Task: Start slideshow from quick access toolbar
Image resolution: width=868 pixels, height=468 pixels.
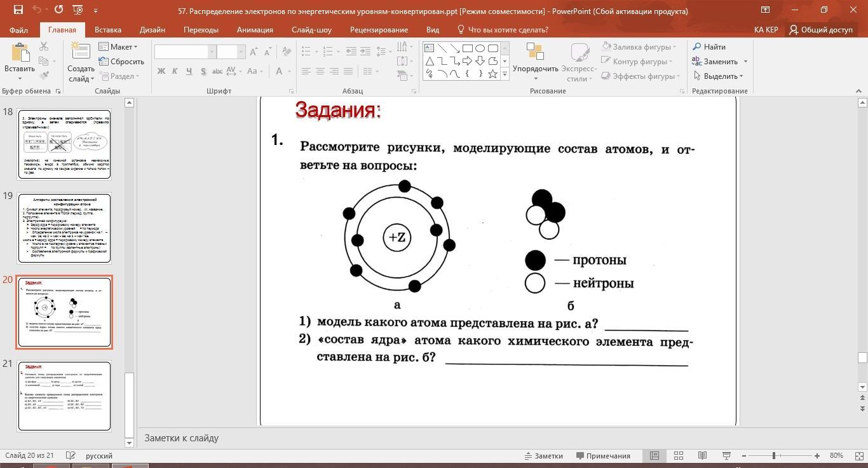Action: click(78, 10)
